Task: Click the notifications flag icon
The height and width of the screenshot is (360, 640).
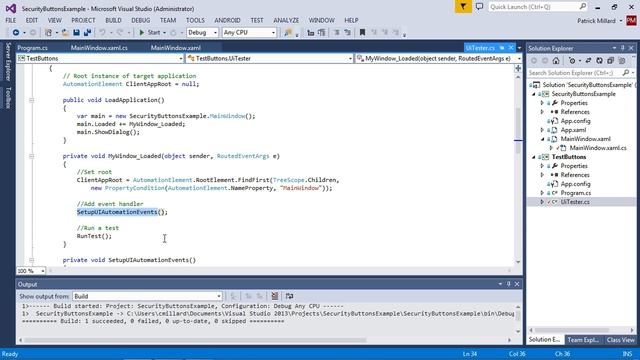Action: 463,7
